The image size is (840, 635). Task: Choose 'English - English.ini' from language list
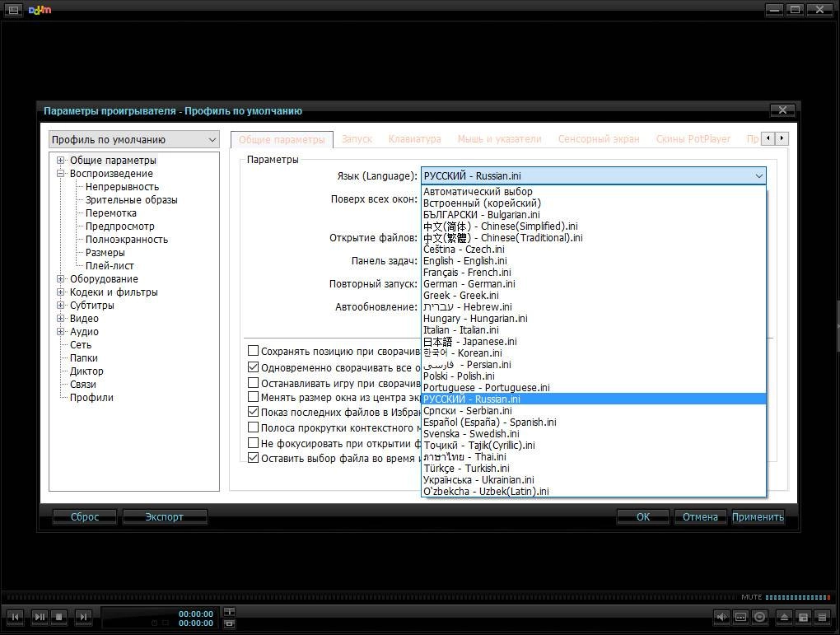click(594, 261)
